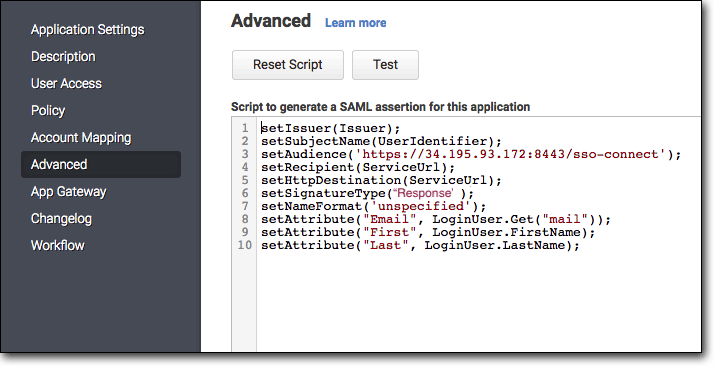Open Application Settings in sidebar

tap(87, 30)
